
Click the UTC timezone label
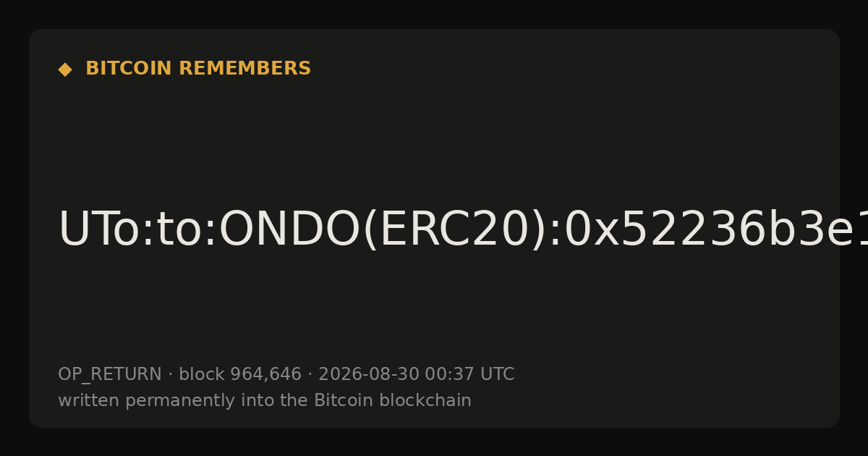click(497, 375)
